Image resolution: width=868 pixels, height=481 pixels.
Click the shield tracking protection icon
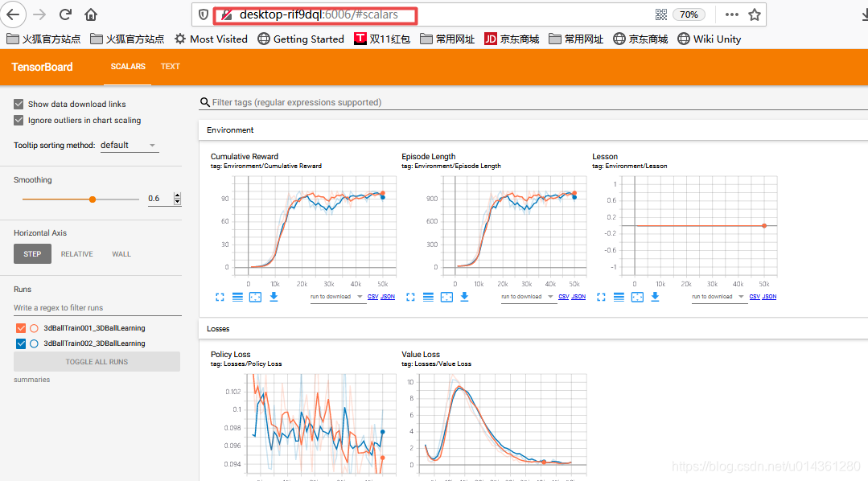point(204,14)
